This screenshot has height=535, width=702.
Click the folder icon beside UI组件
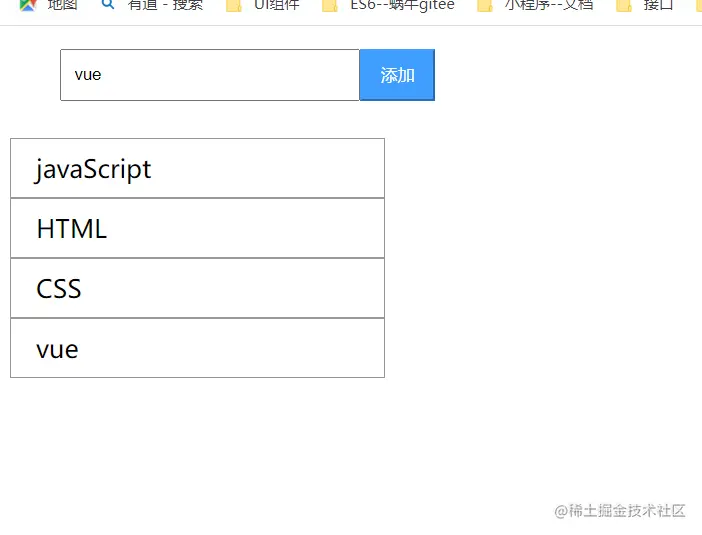pyautogui.click(x=234, y=5)
